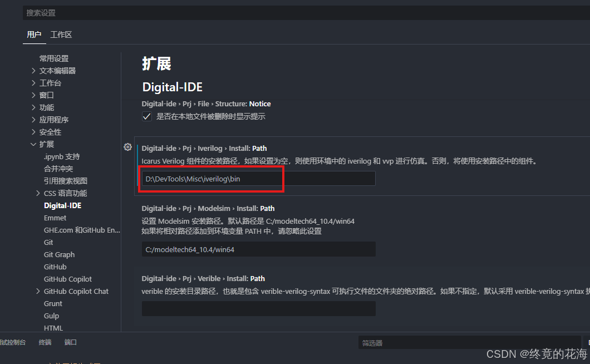The image size is (590, 364).
Task: Open the 终端 panel tab
Action: 45,342
